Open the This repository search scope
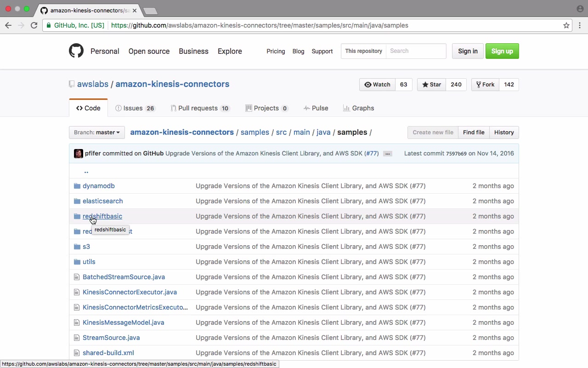The width and height of the screenshot is (588, 368). pyautogui.click(x=363, y=51)
